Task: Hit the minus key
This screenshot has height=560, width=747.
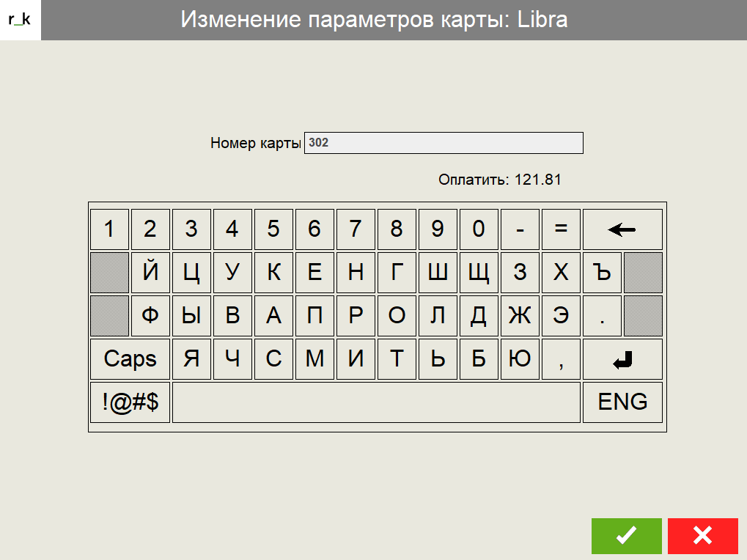Action: 520,229
